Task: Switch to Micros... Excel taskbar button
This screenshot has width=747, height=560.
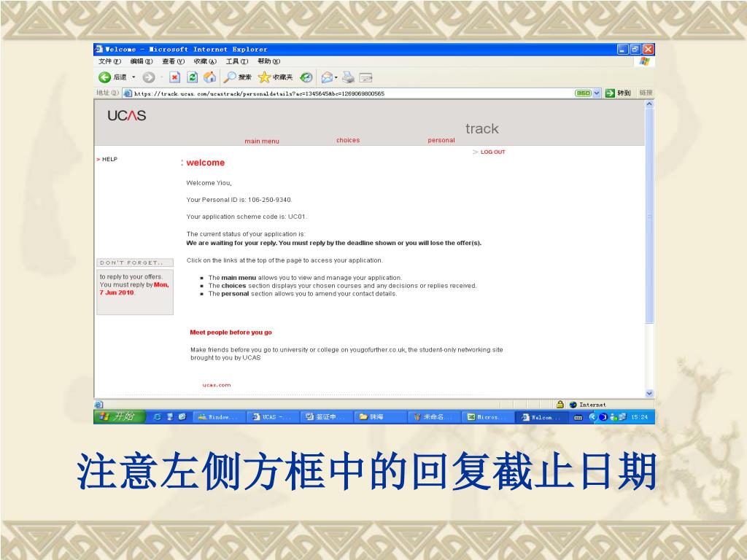Action: coord(488,416)
